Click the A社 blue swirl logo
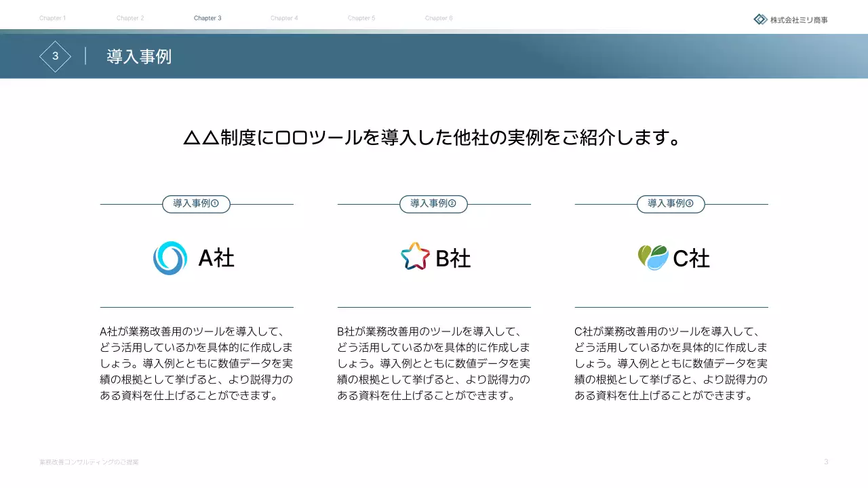 click(170, 258)
